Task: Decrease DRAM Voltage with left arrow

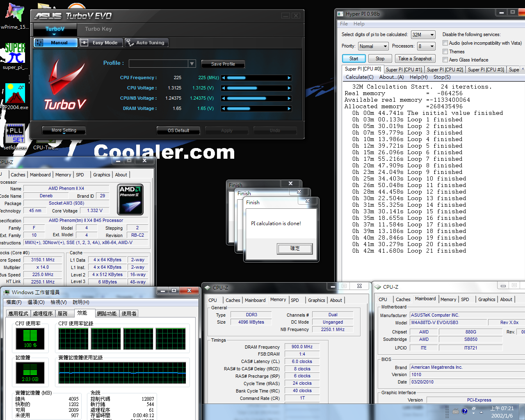Action: coord(224,108)
